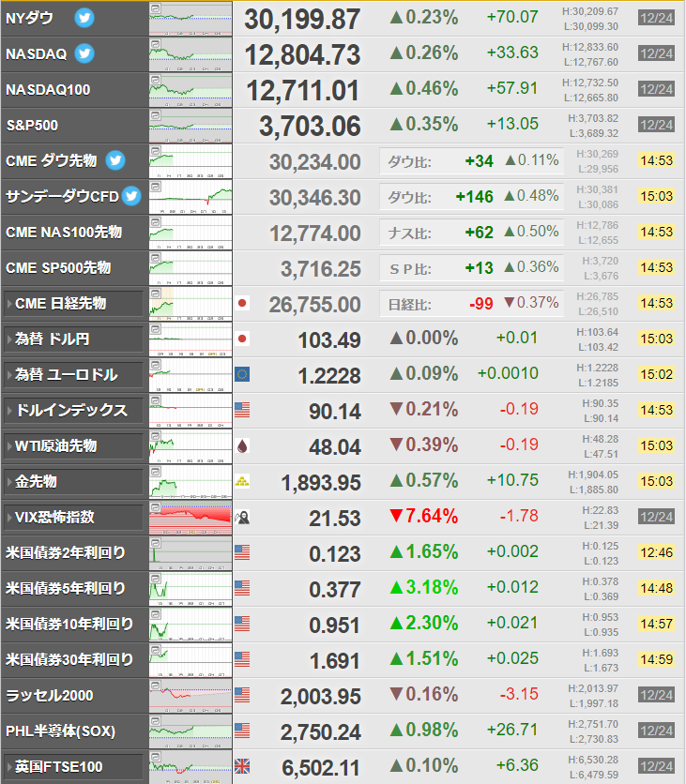Expand the ドルインデックス row
This screenshot has width=686, height=784.
point(73,411)
